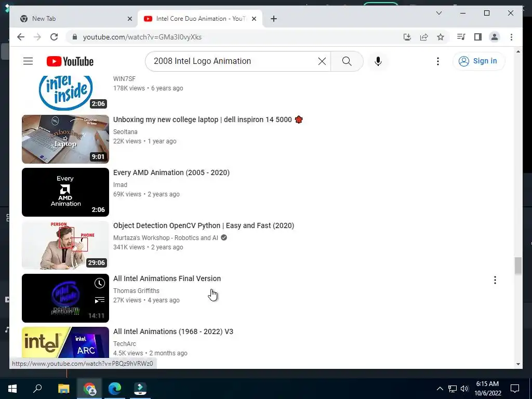This screenshot has height=399, width=532.
Task: Switch to the New Tab tab
Action: [74, 19]
